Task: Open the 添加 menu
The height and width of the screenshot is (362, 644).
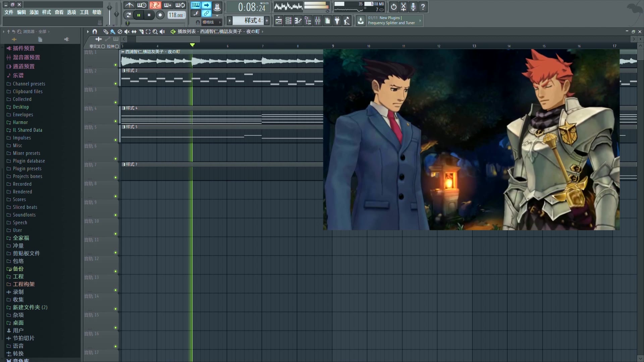Action: pyautogui.click(x=34, y=12)
